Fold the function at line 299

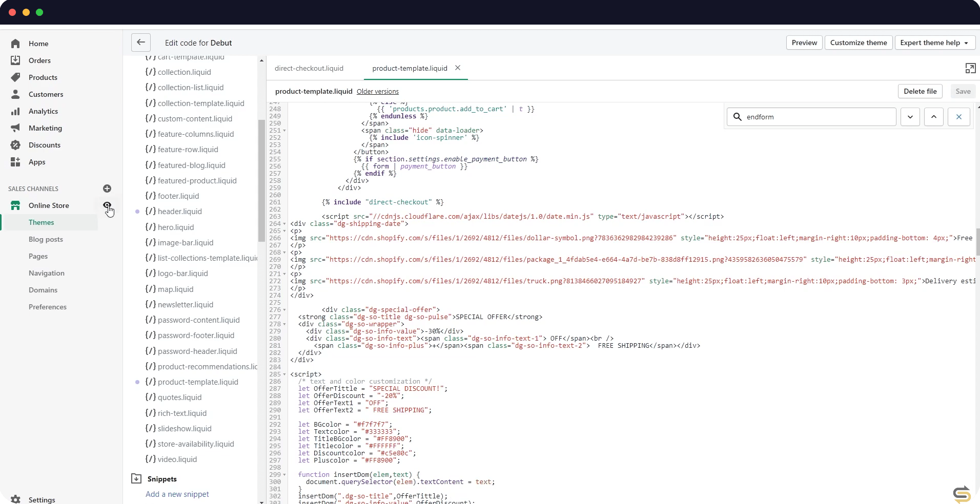coord(284,475)
